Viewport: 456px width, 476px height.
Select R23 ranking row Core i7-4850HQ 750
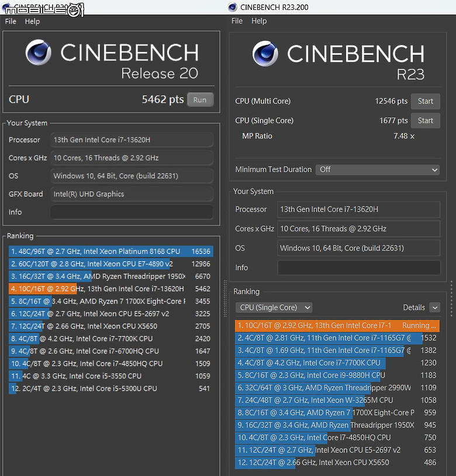[337, 438]
